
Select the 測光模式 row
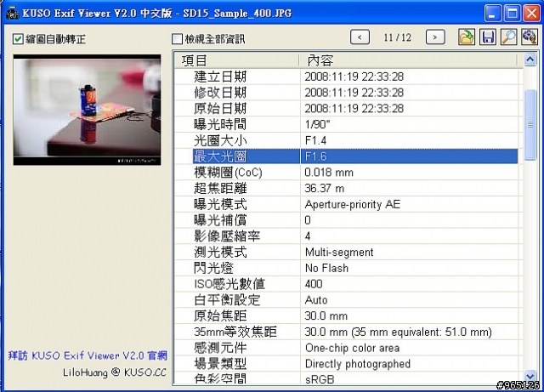tap(347, 253)
